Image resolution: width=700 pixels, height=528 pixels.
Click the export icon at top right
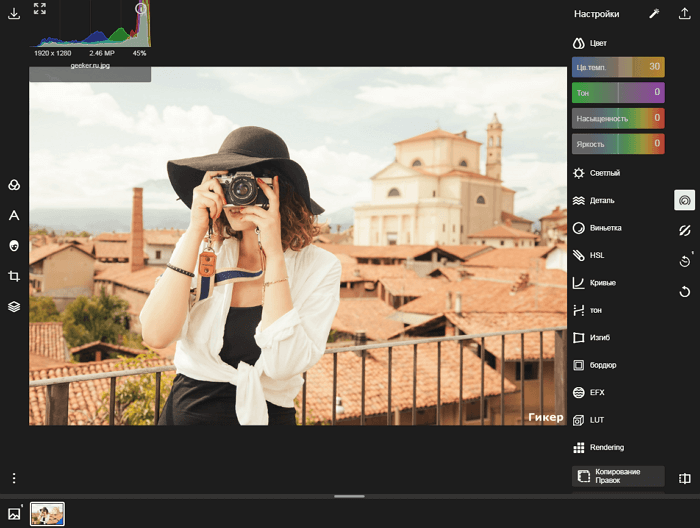coord(685,14)
